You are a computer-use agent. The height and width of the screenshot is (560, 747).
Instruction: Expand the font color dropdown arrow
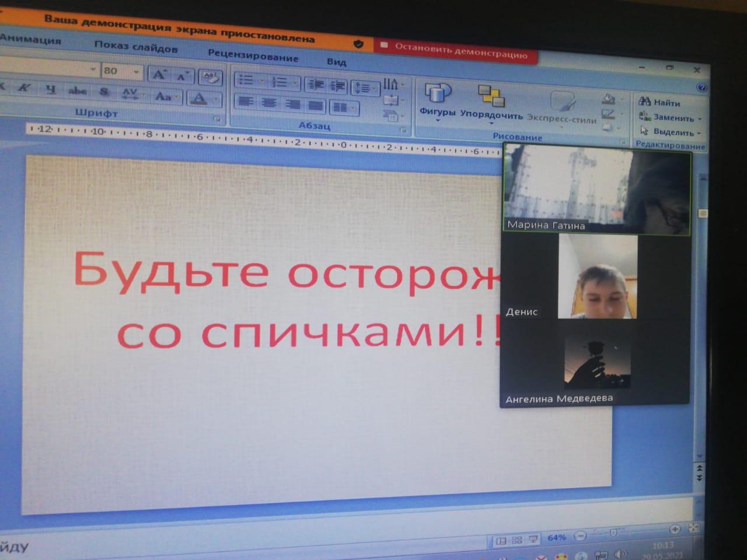[215, 100]
